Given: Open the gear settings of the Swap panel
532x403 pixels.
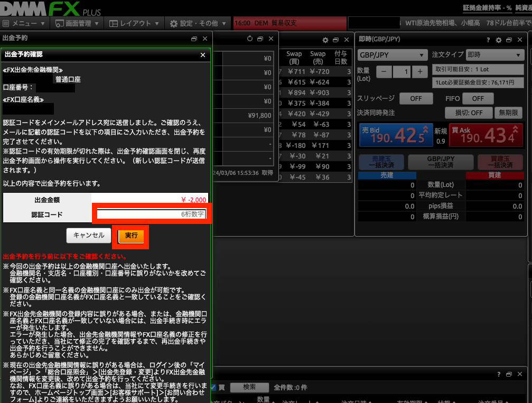Looking at the screenshot, I should [x=325, y=40].
